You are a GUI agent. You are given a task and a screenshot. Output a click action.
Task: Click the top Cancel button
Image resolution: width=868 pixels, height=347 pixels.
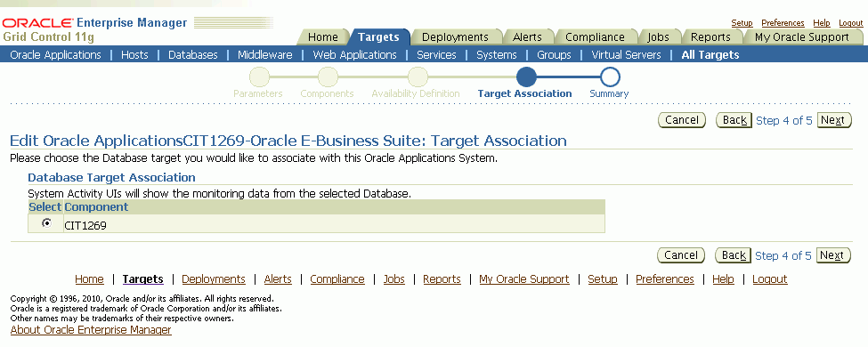coord(682,120)
